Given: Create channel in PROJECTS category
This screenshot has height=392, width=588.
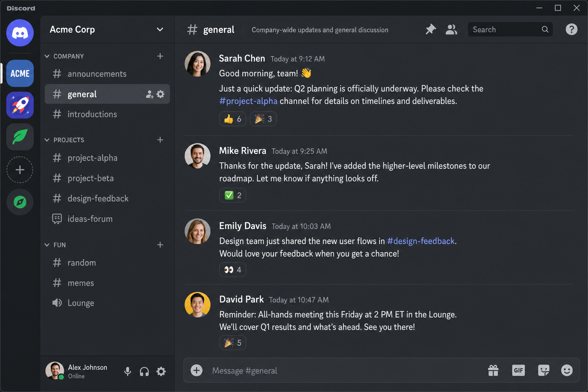Looking at the screenshot, I should [x=160, y=140].
